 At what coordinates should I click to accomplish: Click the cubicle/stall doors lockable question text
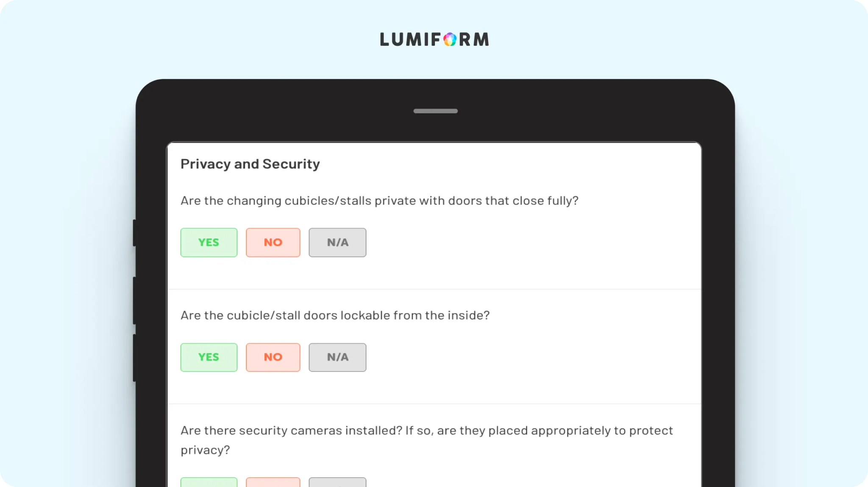(335, 316)
